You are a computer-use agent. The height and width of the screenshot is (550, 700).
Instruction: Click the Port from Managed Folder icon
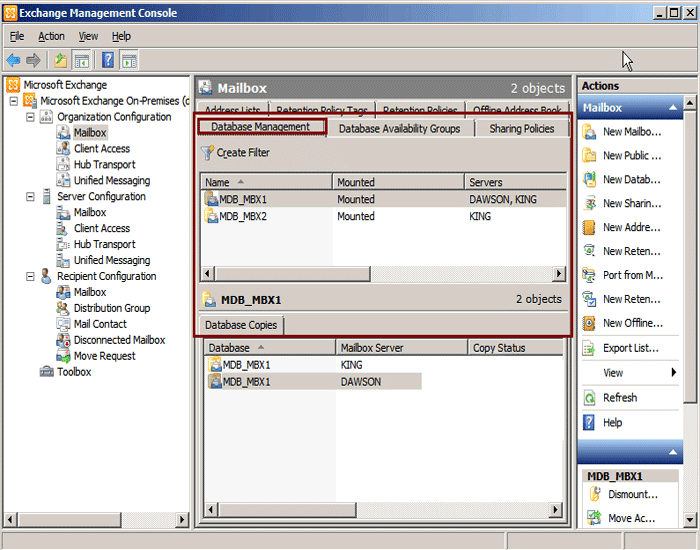[589, 275]
